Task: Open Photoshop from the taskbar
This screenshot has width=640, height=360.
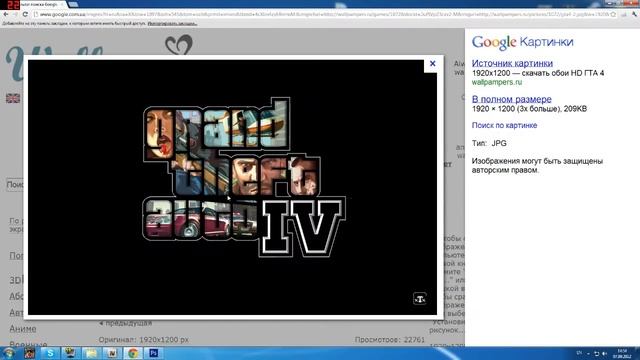Action: tap(153, 353)
